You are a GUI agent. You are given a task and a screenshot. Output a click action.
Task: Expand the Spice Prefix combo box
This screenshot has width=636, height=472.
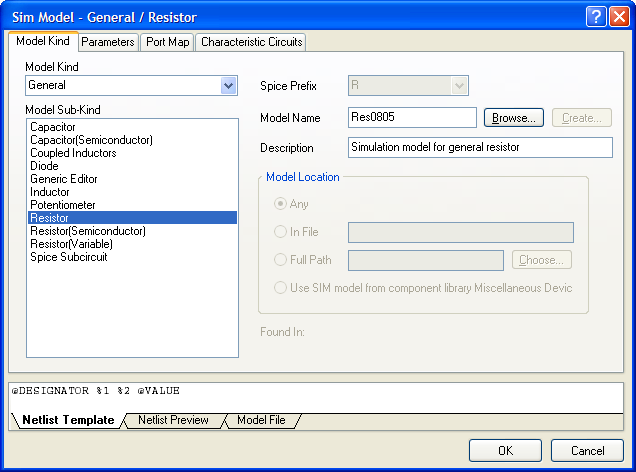[x=459, y=86]
